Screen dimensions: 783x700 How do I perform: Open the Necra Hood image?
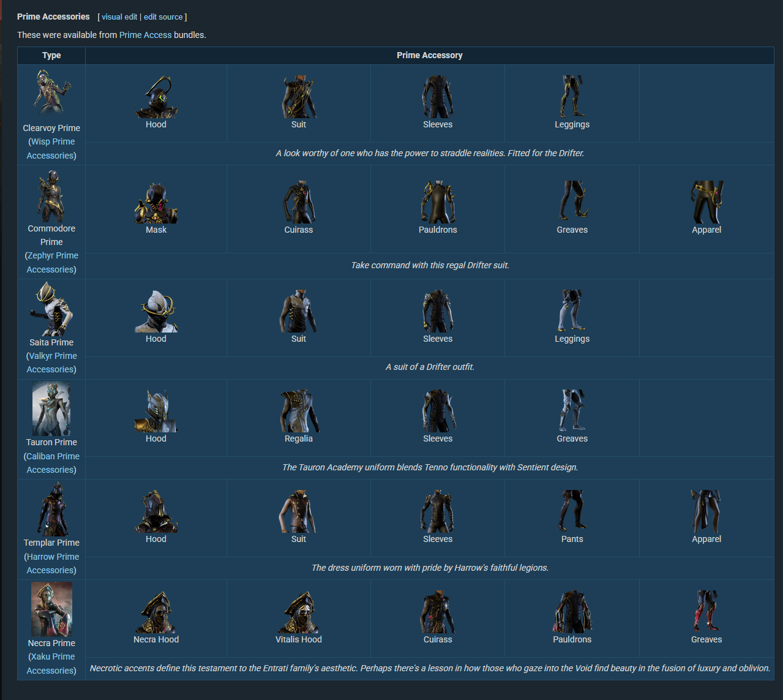(156, 612)
